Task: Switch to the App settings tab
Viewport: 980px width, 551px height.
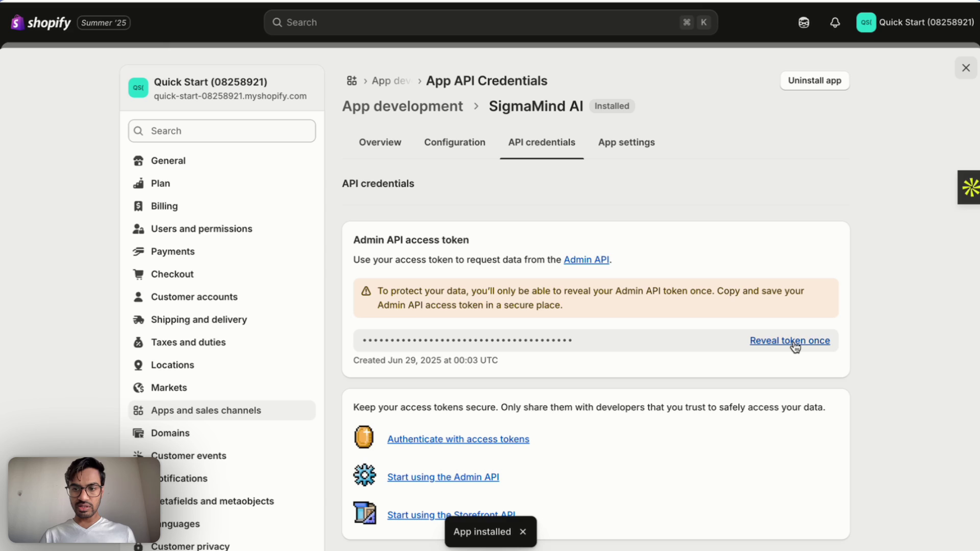Action: pyautogui.click(x=626, y=142)
